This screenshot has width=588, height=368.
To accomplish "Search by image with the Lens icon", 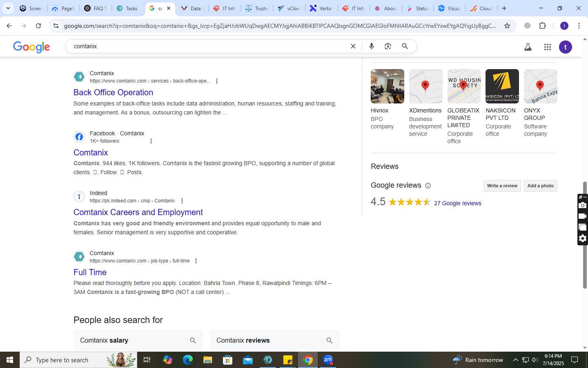I will tap(388, 46).
